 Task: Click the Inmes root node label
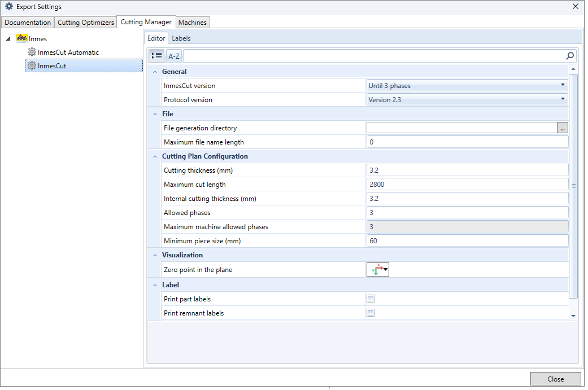pos(38,38)
